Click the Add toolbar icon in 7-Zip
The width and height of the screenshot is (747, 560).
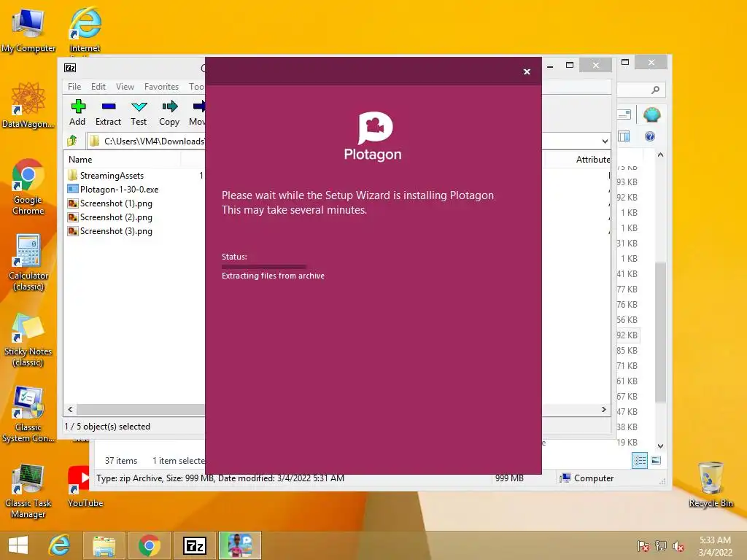tap(77, 113)
